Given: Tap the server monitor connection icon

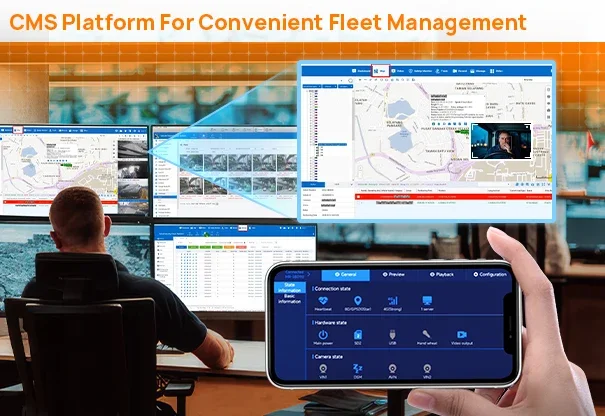Looking at the screenshot, I should tap(427, 301).
